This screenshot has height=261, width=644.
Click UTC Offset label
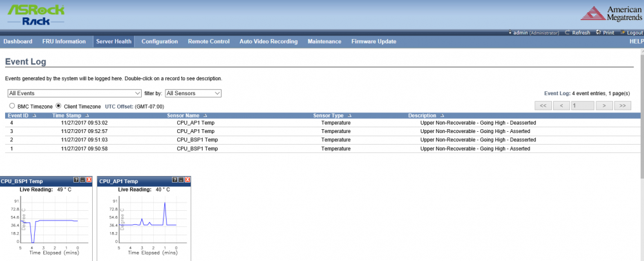coord(120,106)
